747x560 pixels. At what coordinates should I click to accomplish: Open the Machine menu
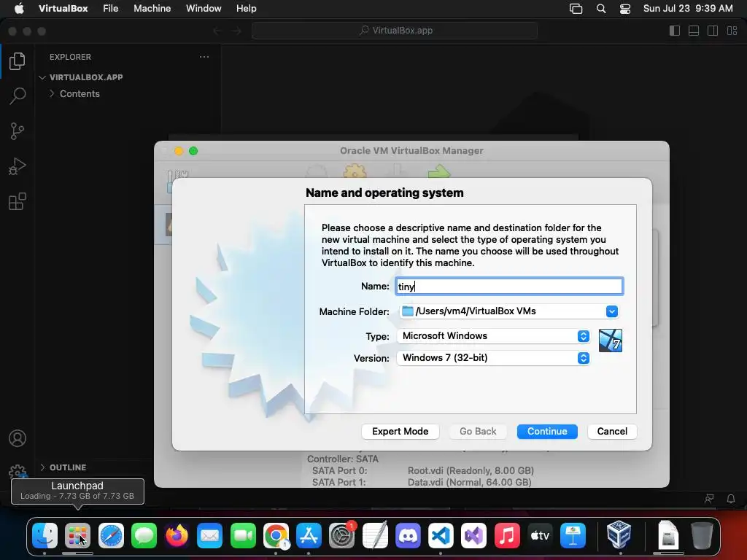[152, 9]
